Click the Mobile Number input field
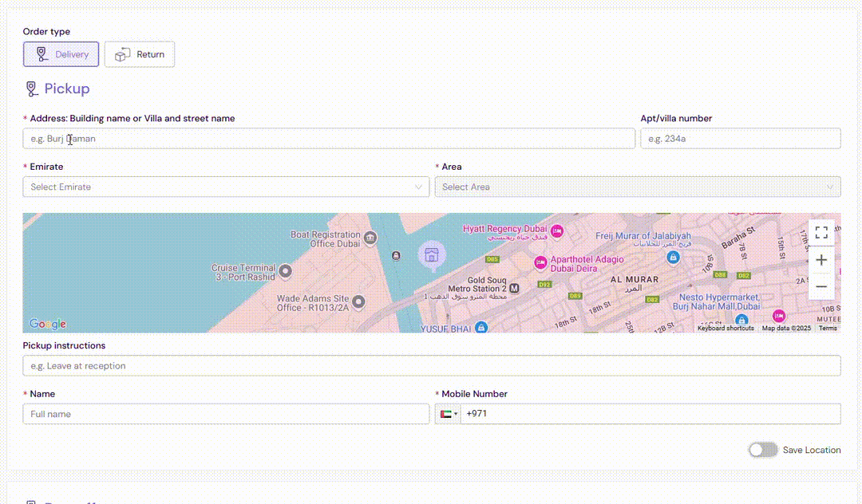 click(650, 414)
